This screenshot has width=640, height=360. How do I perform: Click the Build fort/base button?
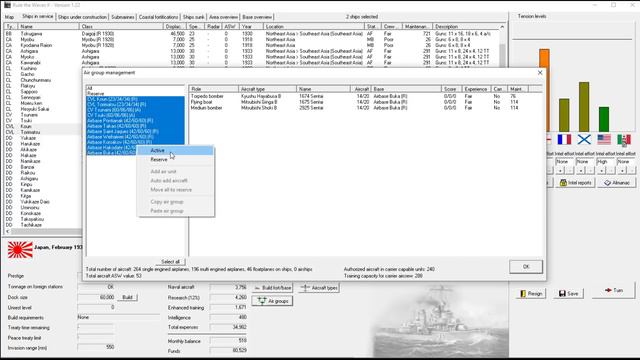(x=272, y=288)
